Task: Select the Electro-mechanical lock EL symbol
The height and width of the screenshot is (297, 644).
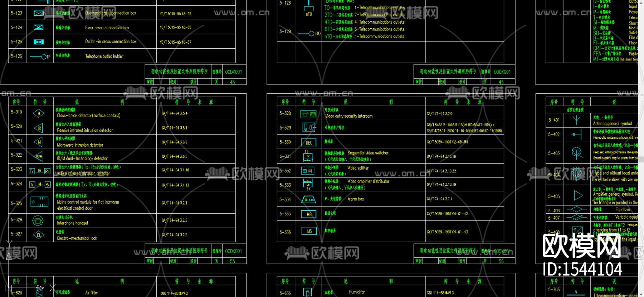Action: click(x=39, y=235)
